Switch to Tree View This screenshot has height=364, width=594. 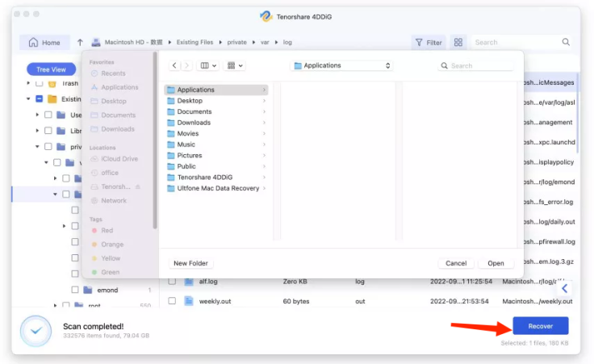51,69
